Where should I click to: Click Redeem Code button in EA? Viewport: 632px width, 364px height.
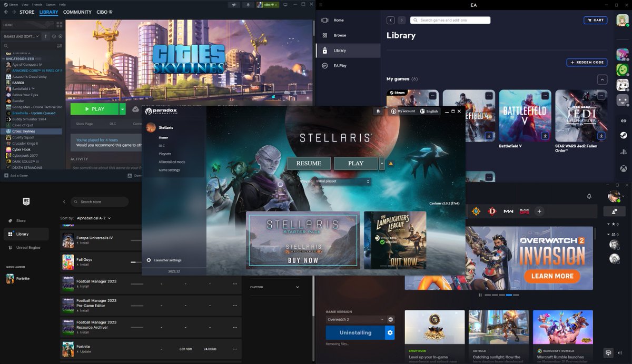pyautogui.click(x=586, y=62)
